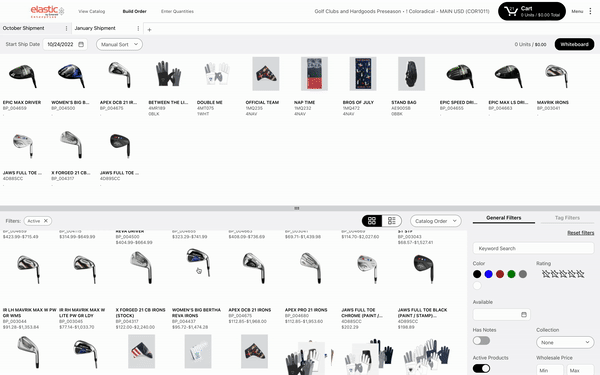Open the Whiteboard button
This screenshot has height=375, width=600.
[574, 44]
